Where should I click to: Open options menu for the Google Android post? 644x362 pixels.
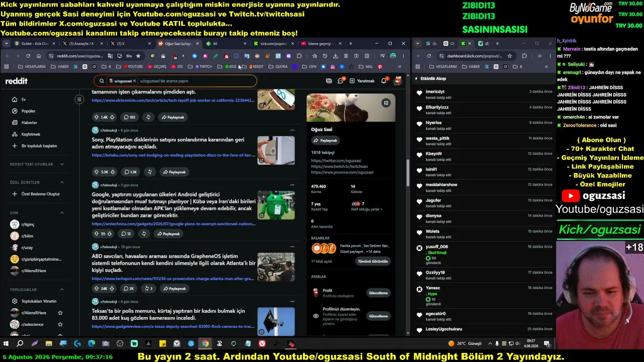click(292, 185)
